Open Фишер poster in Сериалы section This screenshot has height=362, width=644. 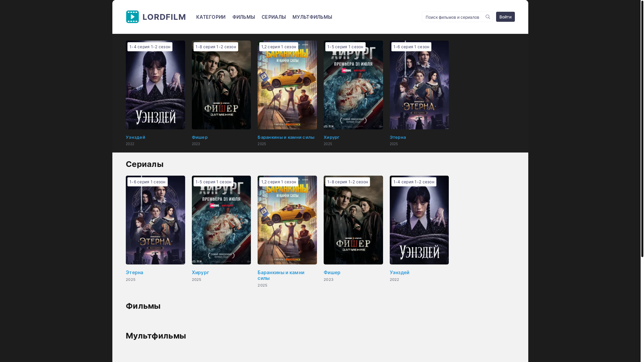click(x=353, y=220)
